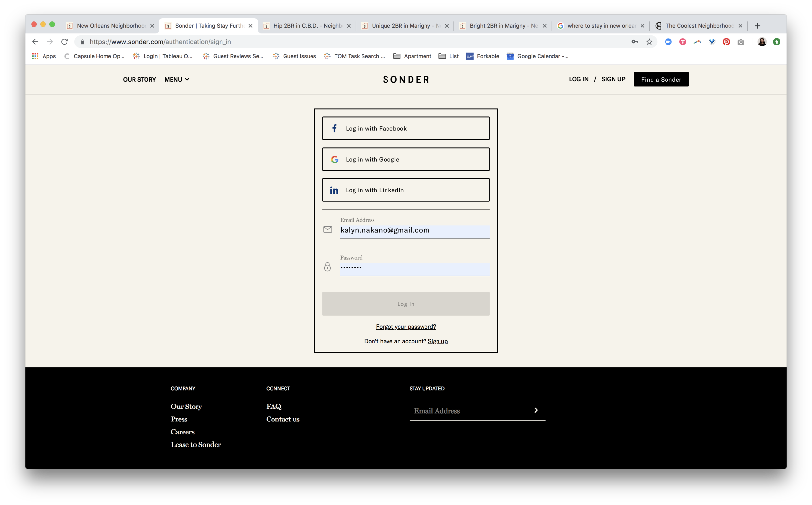Submit newsletter email with the arrow icon
The width and height of the screenshot is (812, 505).
pos(536,410)
